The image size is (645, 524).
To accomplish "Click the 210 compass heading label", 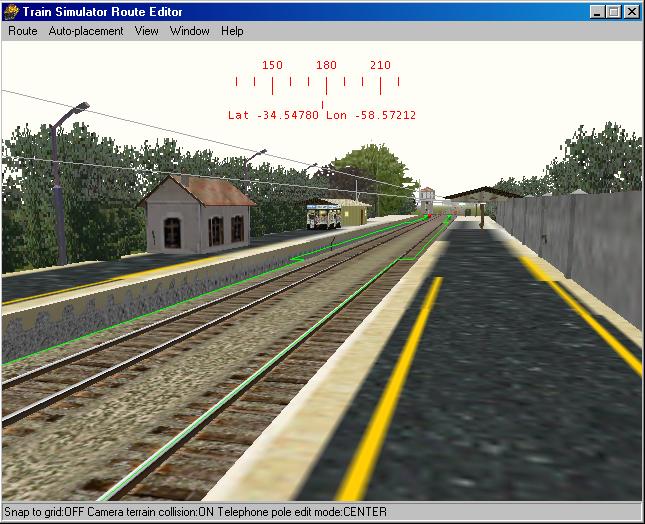I will [x=380, y=66].
